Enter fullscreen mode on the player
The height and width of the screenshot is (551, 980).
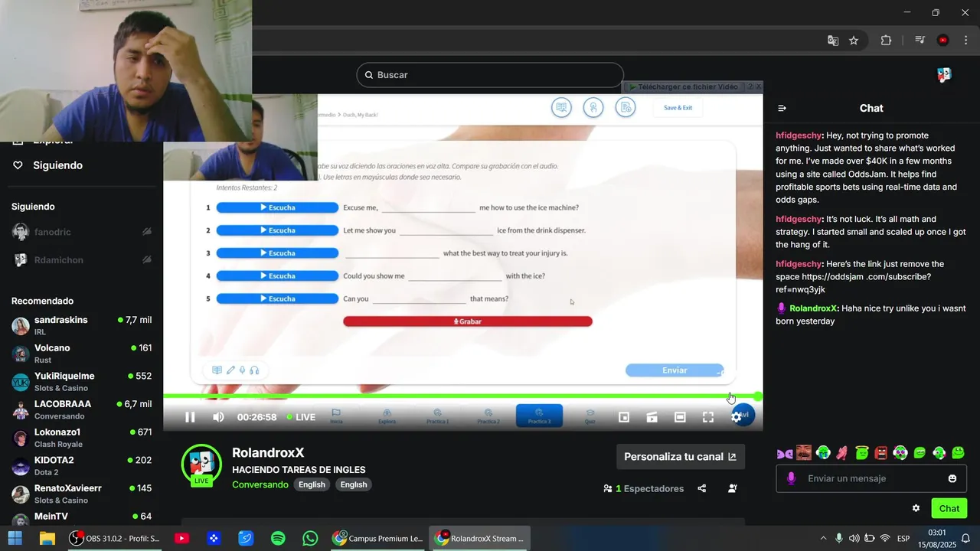click(708, 417)
